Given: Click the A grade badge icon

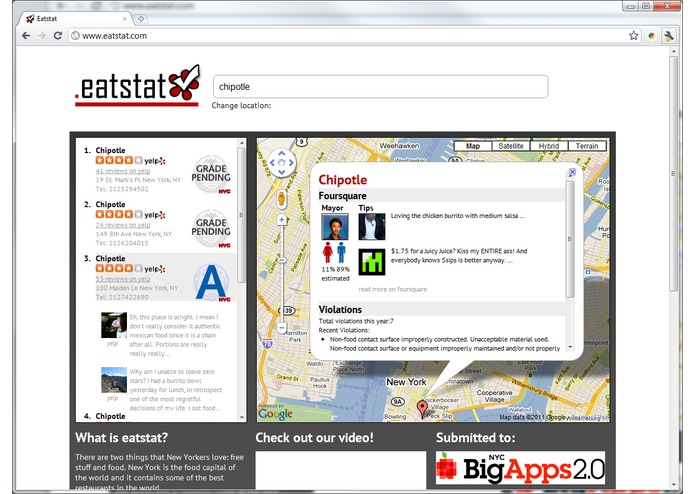Looking at the screenshot, I should tap(212, 283).
